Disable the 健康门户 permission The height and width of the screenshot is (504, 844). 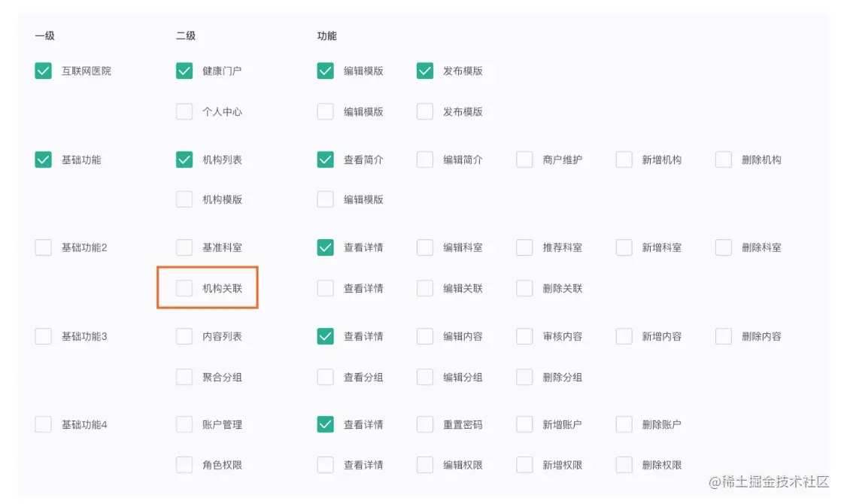click(184, 71)
